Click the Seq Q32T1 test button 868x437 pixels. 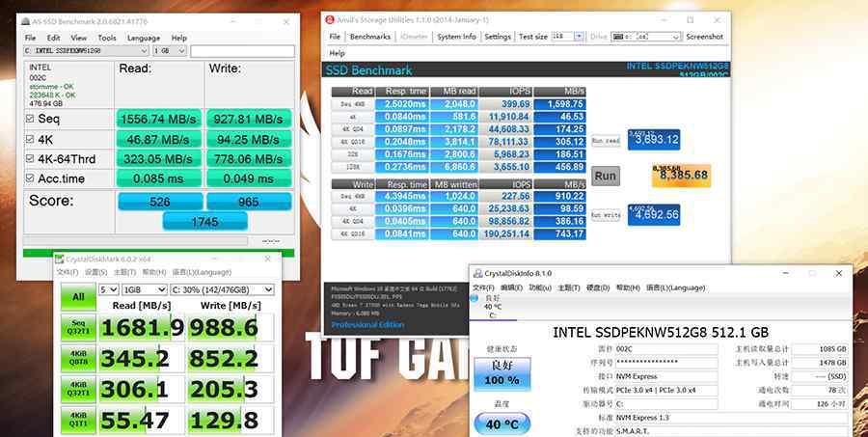[x=78, y=327]
